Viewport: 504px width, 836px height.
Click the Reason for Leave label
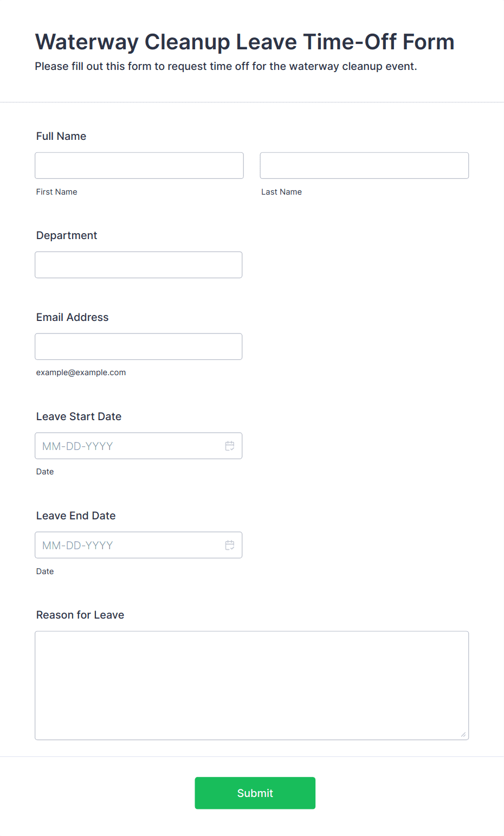pyautogui.click(x=80, y=615)
